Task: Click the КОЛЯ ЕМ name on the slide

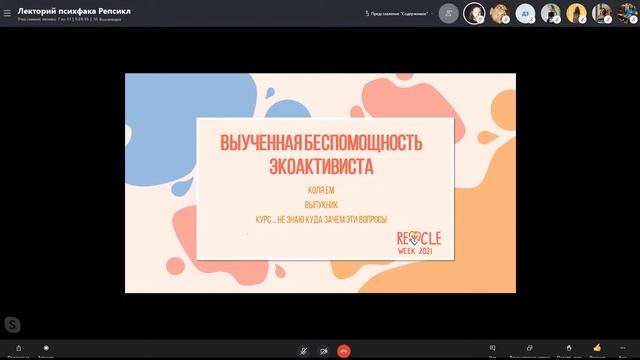Action: click(321, 190)
